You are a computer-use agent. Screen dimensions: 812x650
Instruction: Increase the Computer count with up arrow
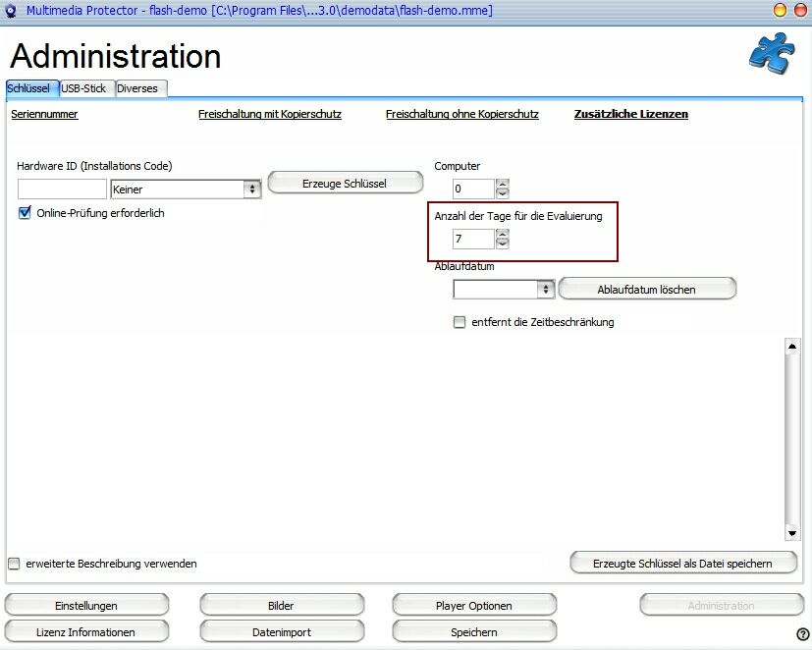pos(503,184)
